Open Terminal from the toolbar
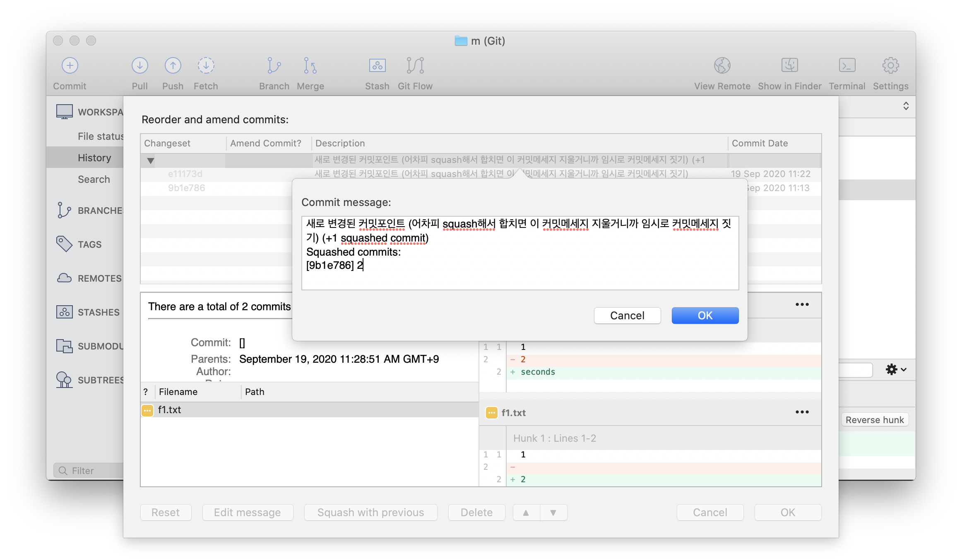The width and height of the screenshot is (962, 560). pyautogui.click(x=847, y=65)
